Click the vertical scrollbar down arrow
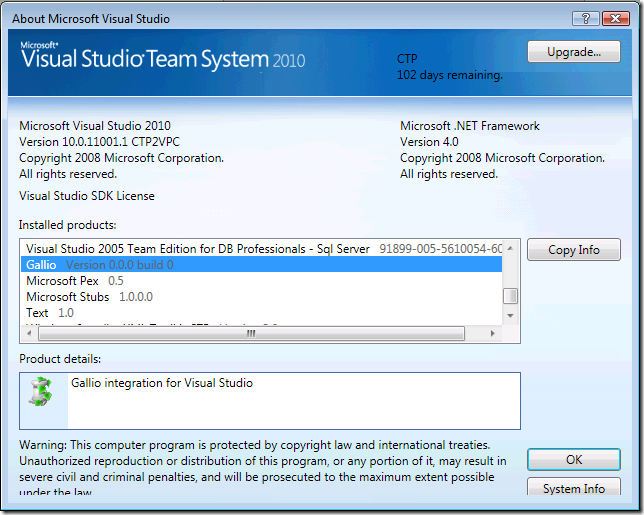The width and height of the screenshot is (644, 515). [511, 314]
